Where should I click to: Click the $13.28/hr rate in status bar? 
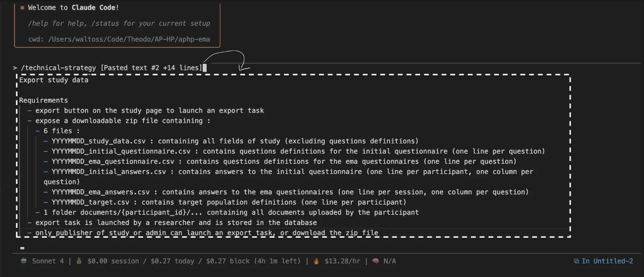[343, 261]
